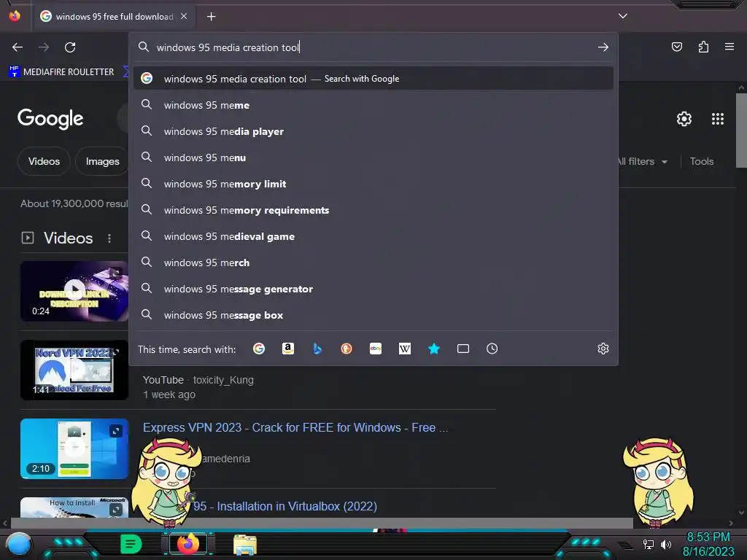Search bookmarks with the star icon
The width and height of the screenshot is (747, 560).
pyautogui.click(x=434, y=349)
